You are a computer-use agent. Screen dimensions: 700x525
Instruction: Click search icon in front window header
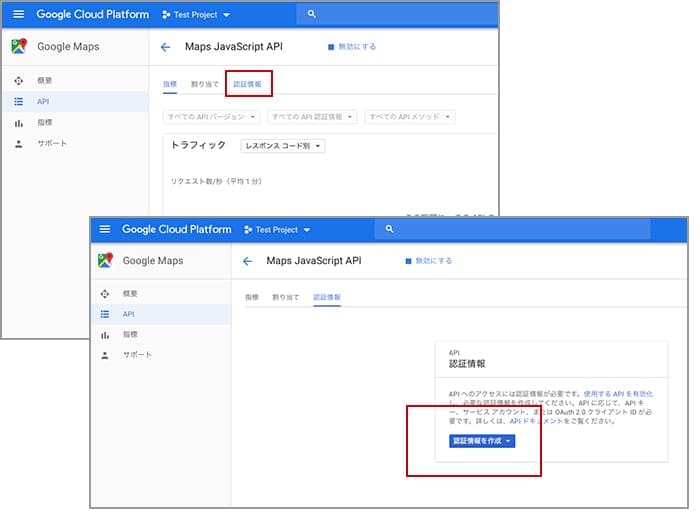(x=389, y=229)
